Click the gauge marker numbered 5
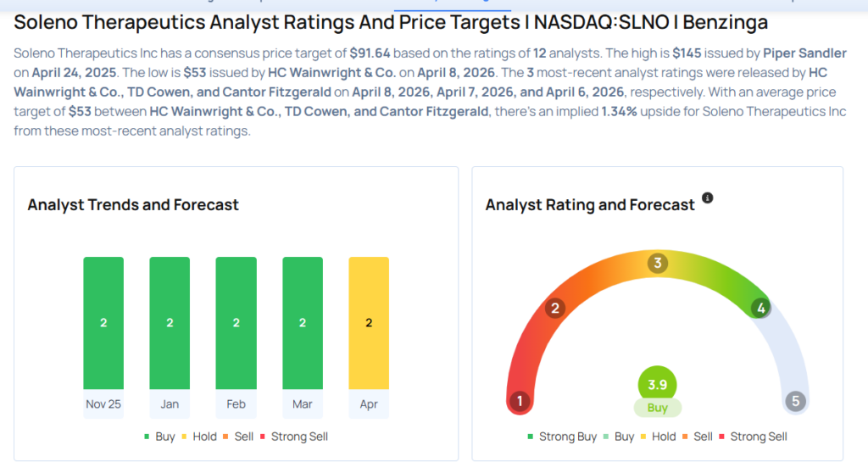Screen dimensions: 868x462 [794, 401]
